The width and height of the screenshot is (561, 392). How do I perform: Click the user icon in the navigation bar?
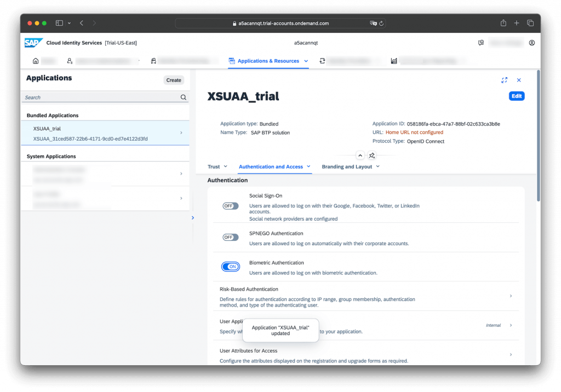[x=70, y=61]
